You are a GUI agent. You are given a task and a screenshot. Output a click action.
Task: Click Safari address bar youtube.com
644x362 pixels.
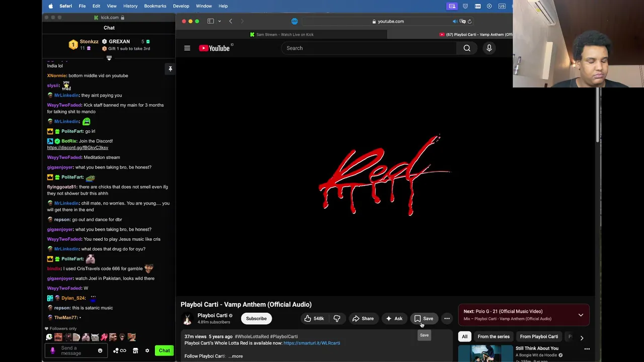pyautogui.click(x=387, y=21)
